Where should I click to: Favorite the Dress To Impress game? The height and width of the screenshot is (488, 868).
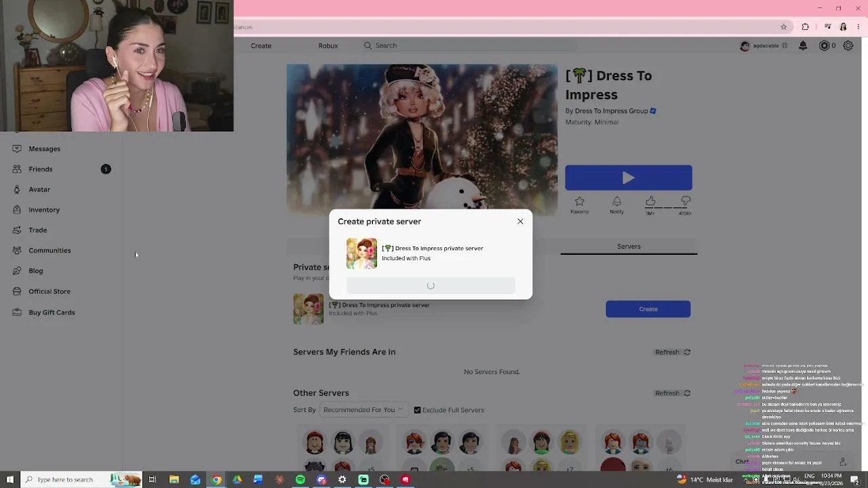580,205
